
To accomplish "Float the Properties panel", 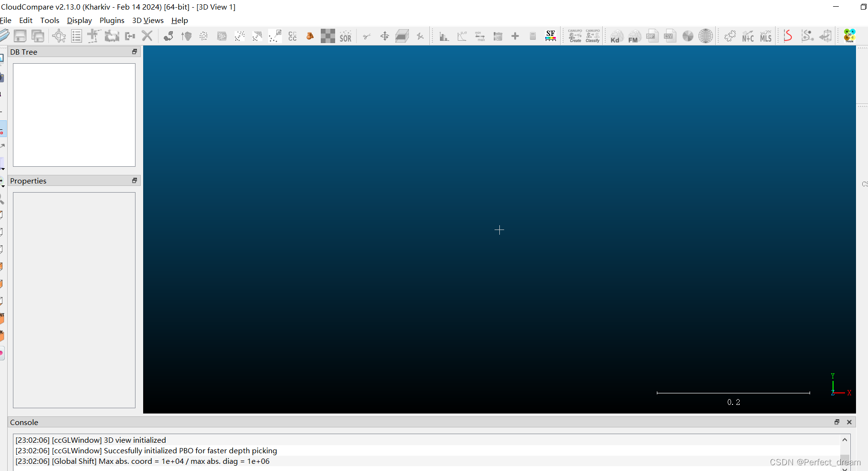I will tap(135, 181).
